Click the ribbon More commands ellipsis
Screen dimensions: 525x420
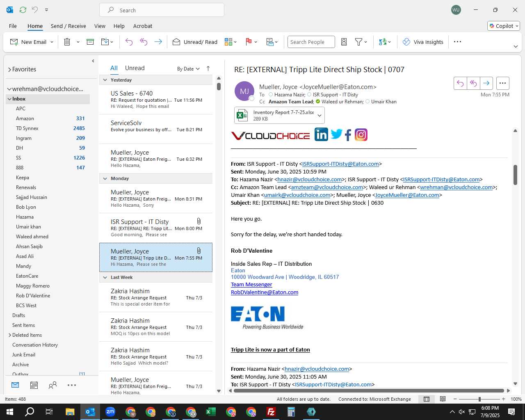tap(458, 42)
